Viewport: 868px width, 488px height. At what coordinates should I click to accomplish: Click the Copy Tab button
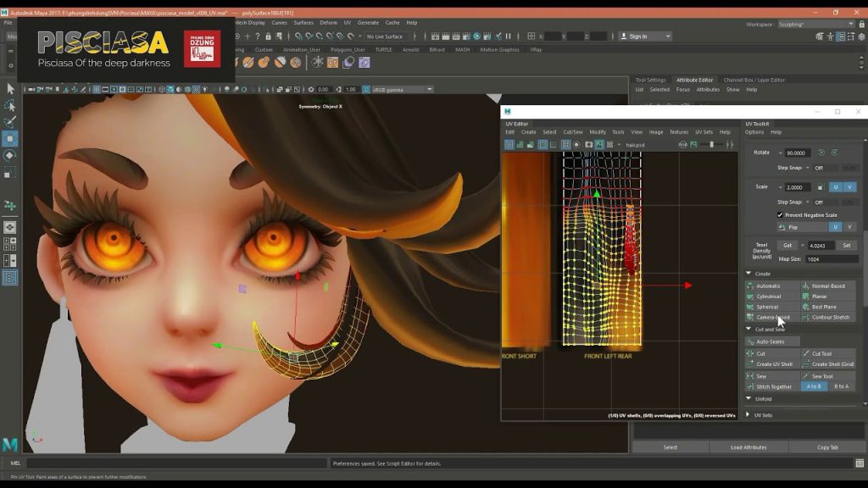827,447
